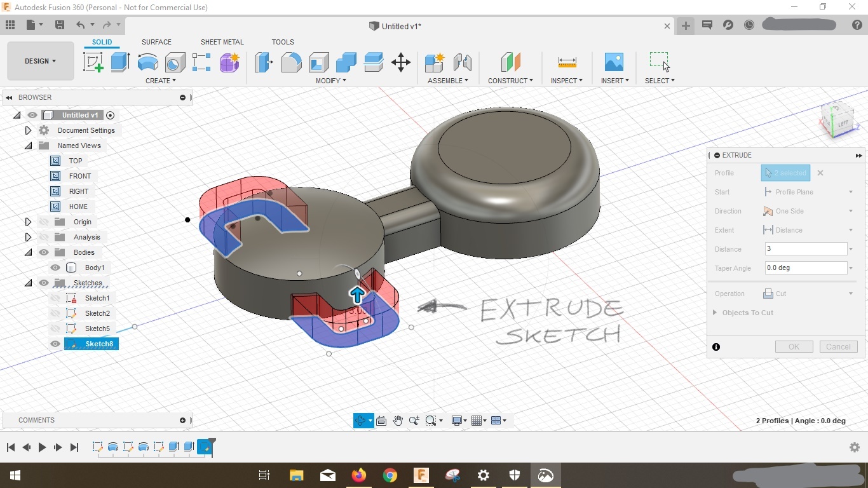Screen dimensions: 868x488
Task: Switch to the SHEET METAL tab
Action: tap(222, 42)
